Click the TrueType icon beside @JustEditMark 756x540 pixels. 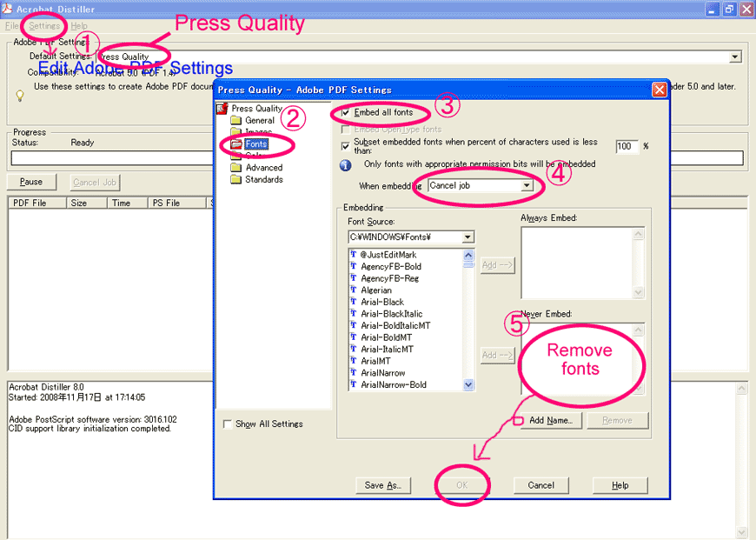(x=354, y=254)
